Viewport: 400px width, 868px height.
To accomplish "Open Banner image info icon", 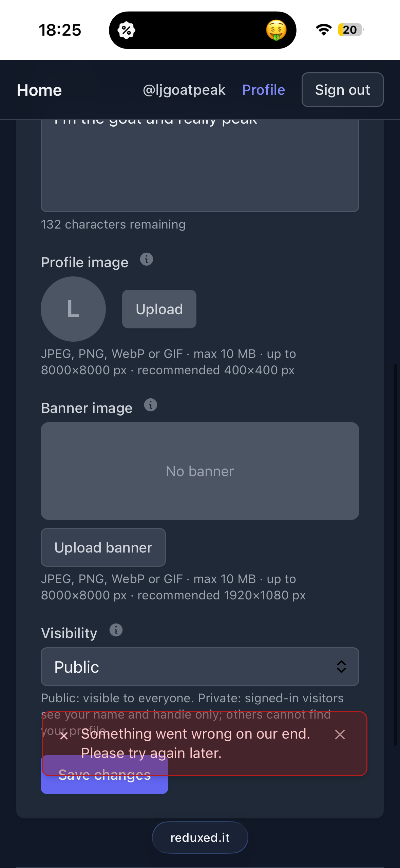I will pos(151,405).
